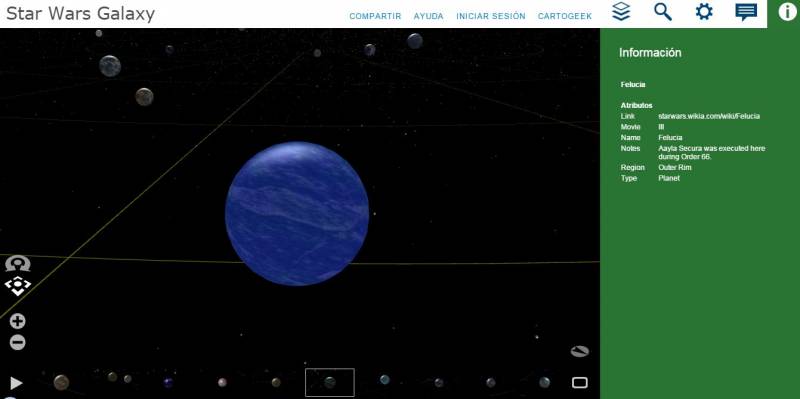Zoom out with the minus button
800x399 pixels.
(x=17, y=342)
